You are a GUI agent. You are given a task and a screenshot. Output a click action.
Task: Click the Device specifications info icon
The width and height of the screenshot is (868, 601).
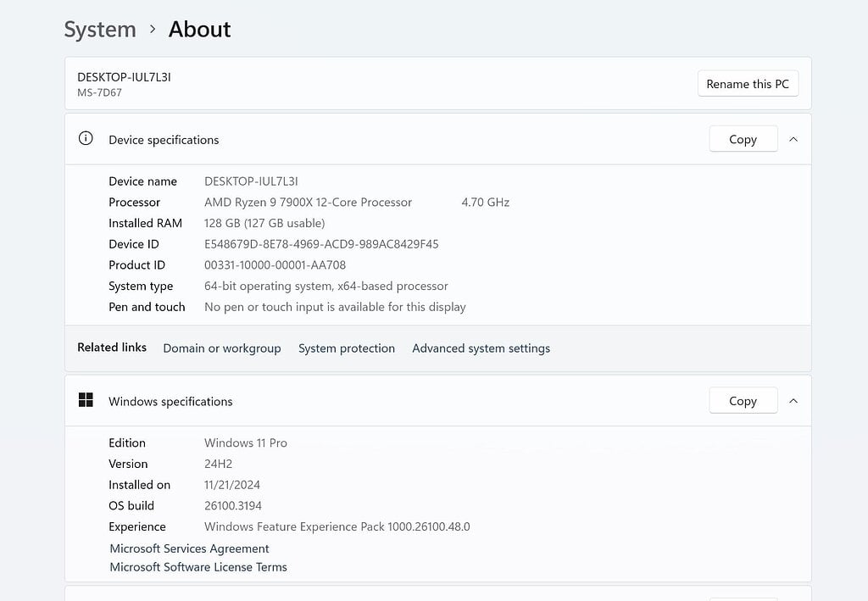86,139
